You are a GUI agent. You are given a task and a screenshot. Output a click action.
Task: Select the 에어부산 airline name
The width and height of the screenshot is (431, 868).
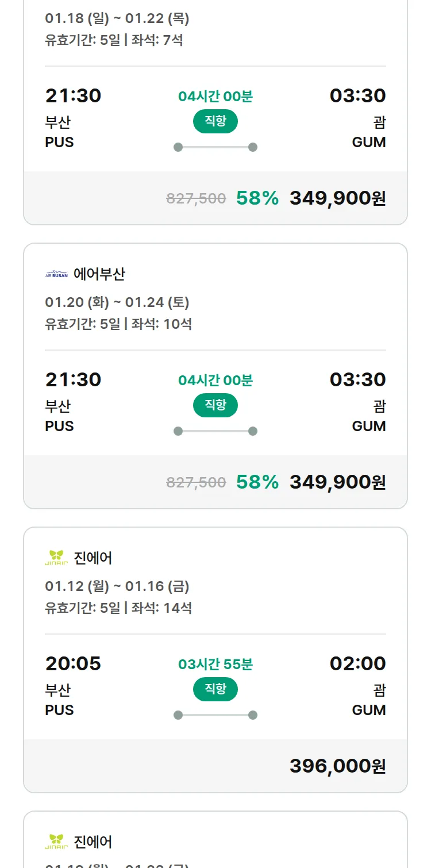point(99,274)
